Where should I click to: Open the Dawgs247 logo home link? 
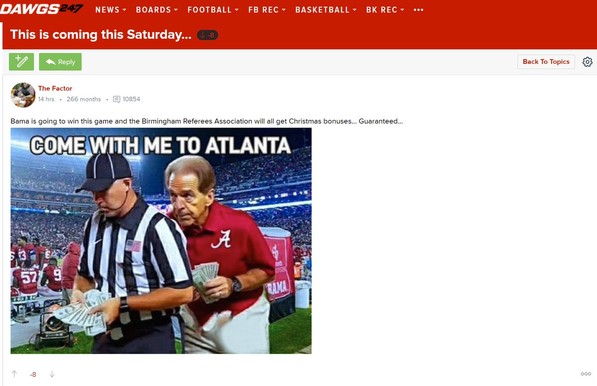(x=41, y=9)
